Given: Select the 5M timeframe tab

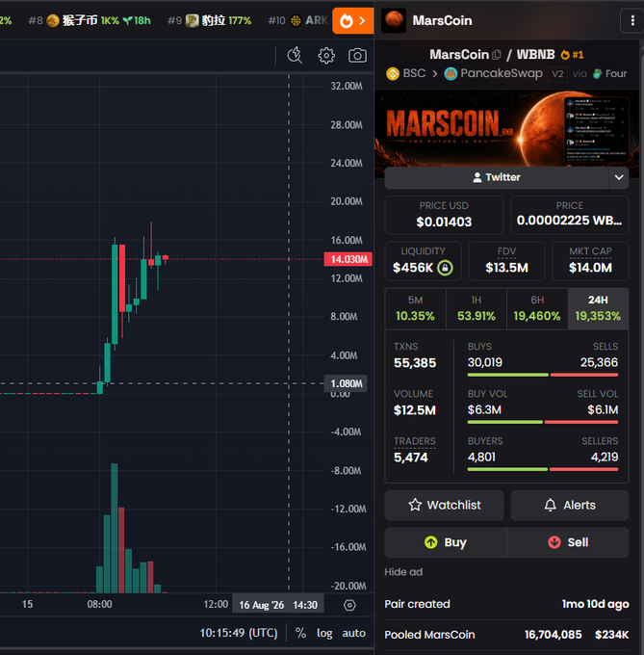Looking at the screenshot, I should (x=415, y=308).
